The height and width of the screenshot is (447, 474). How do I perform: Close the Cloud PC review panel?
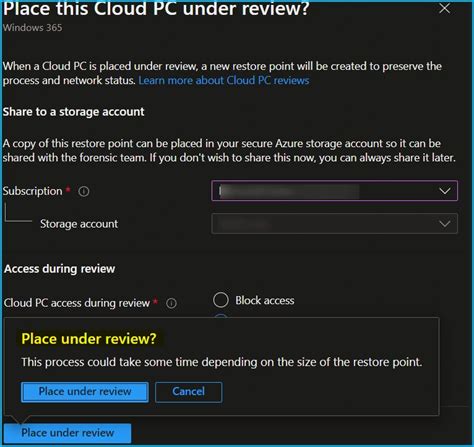(x=444, y=8)
